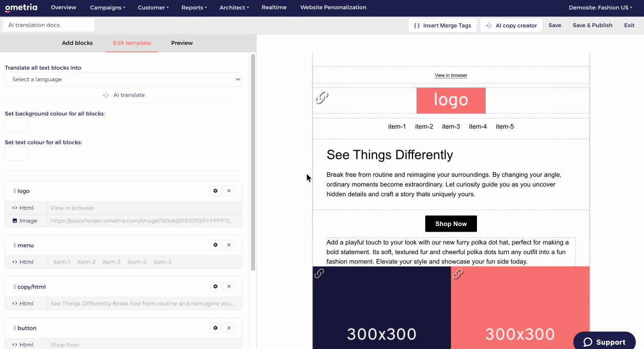The height and width of the screenshot is (349, 644).
Task: Click menu block Html field with items
Action: point(144,262)
